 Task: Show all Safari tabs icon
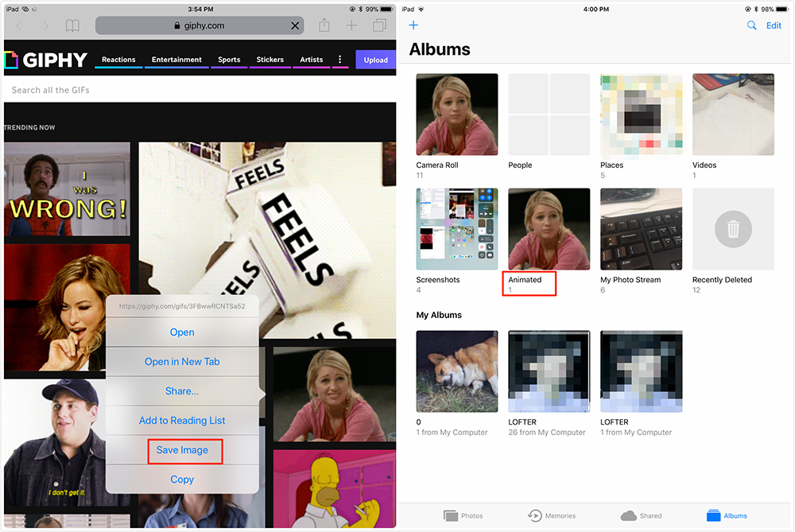[379, 25]
